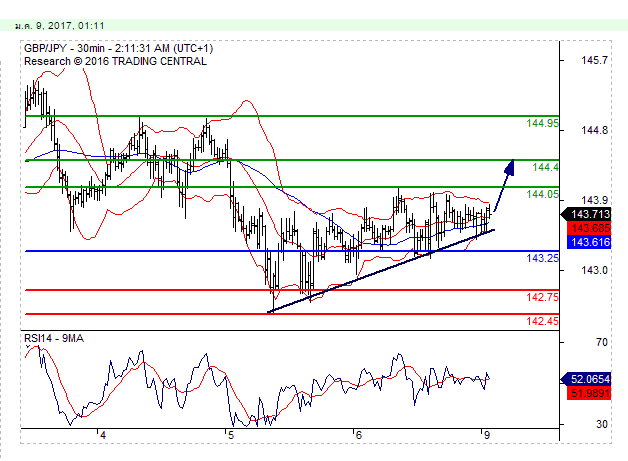Click the RSI axis label 30
This screenshot has height=461, width=628.
tap(602, 424)
